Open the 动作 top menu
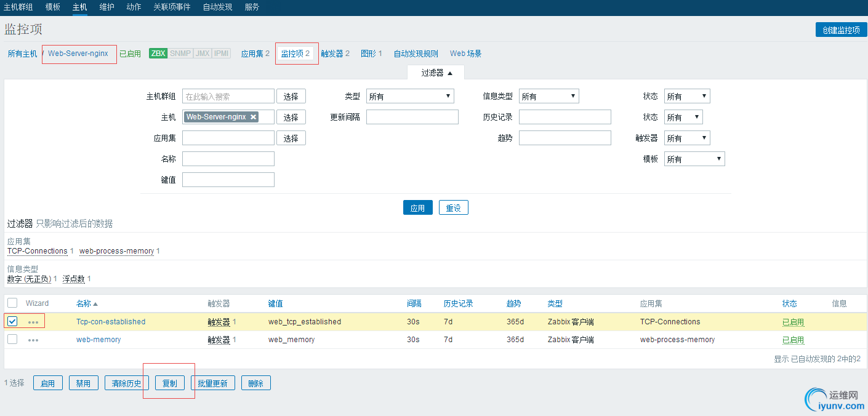This screenshot has height=416, width=868. pos(134,7)
